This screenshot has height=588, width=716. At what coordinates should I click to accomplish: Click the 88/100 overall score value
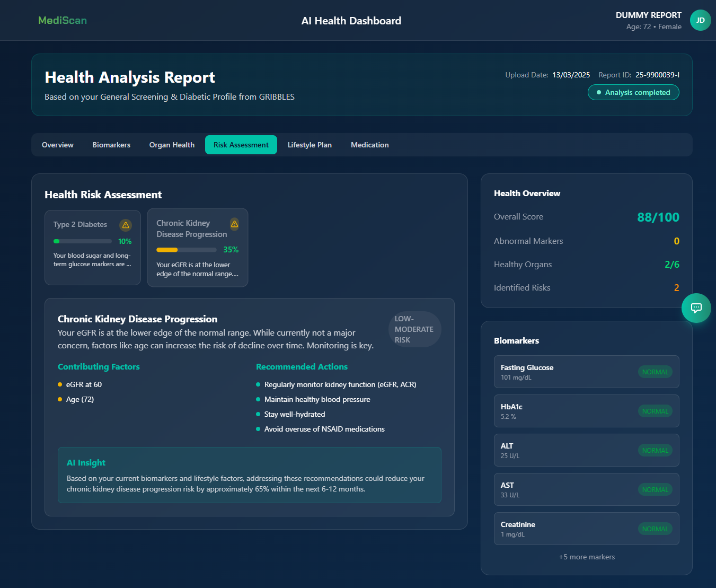[658, 217]
